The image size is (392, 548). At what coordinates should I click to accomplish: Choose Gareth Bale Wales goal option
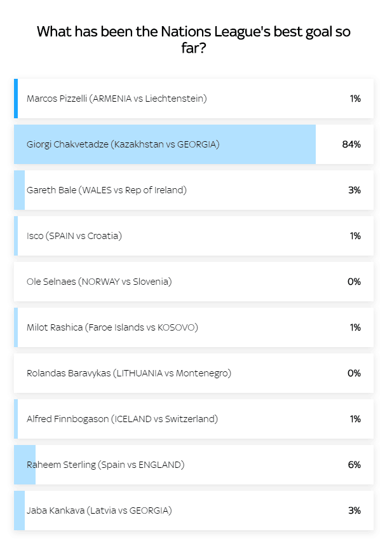click(x=194, y=190)
